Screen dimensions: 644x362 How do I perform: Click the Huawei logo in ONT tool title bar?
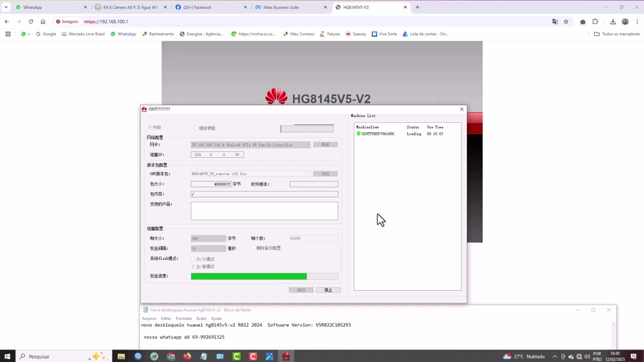tap(144, 109)
